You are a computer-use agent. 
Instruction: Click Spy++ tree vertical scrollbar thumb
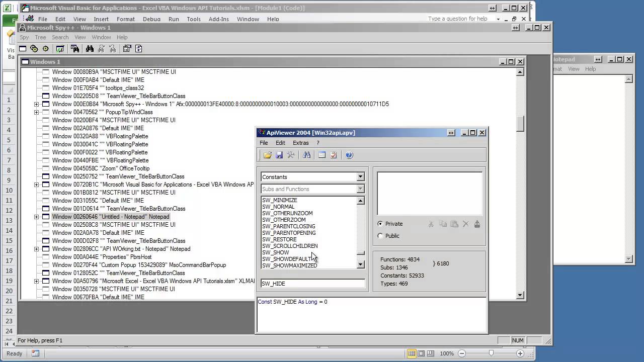coord(520,124)
